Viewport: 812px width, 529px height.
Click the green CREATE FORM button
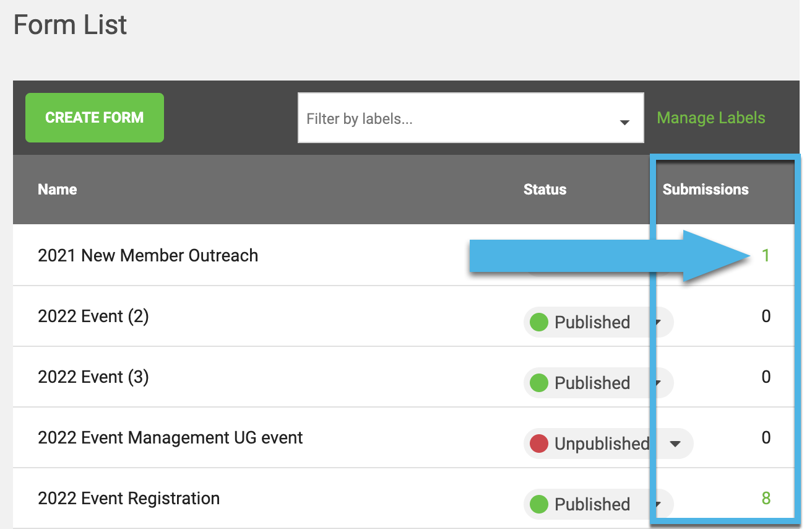coord(94,118)
